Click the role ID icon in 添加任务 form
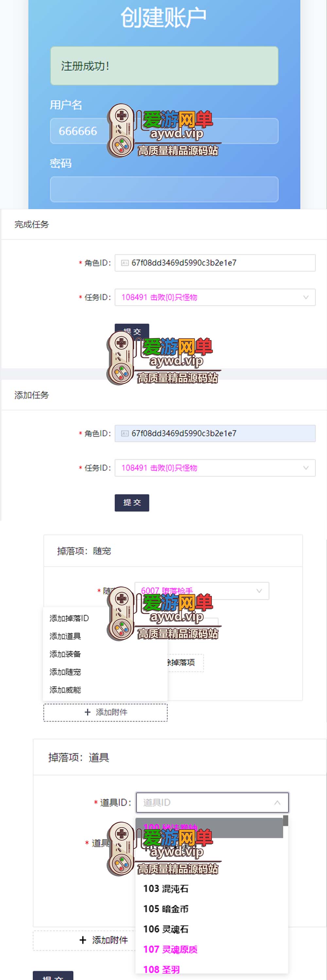Viewport: 327px width, 980px height. [x=125, y=433]
